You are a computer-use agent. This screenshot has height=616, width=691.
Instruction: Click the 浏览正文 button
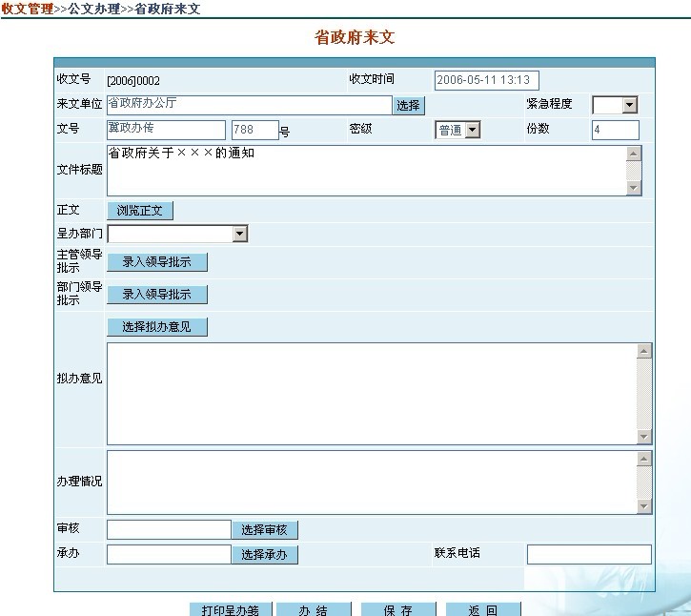(140, 211)
